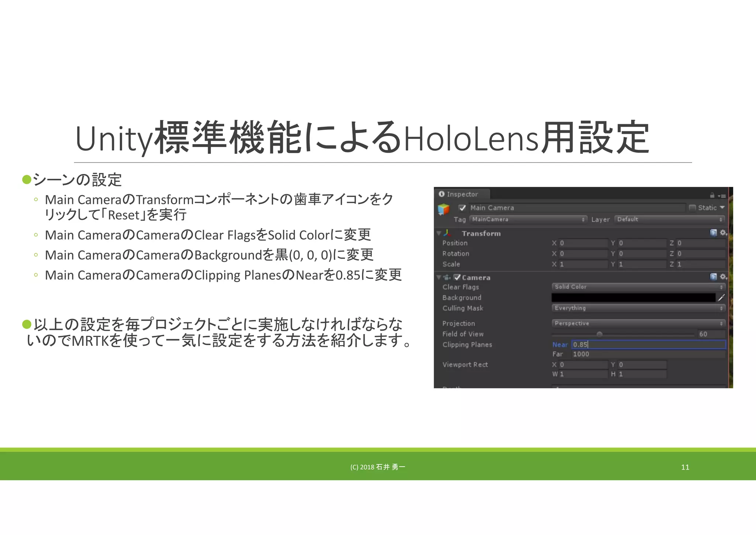This screenshot has height=535, width=756.
Task: Toggle the Main Camera active checkbox
Action: [x=462, y=208]
